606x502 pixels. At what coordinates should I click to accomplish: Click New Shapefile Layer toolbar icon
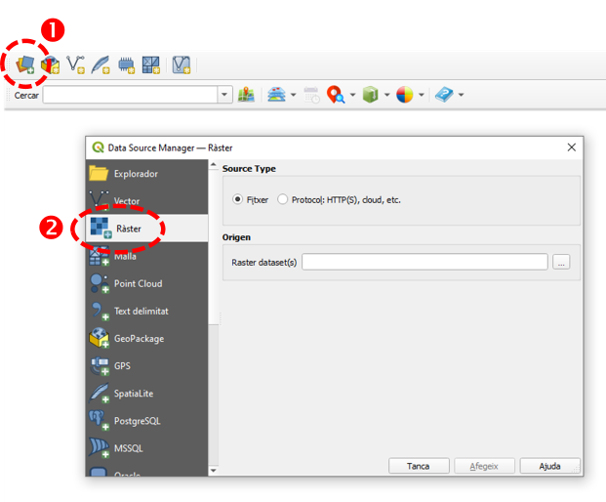pyautogui.click(x=75, y=65)
